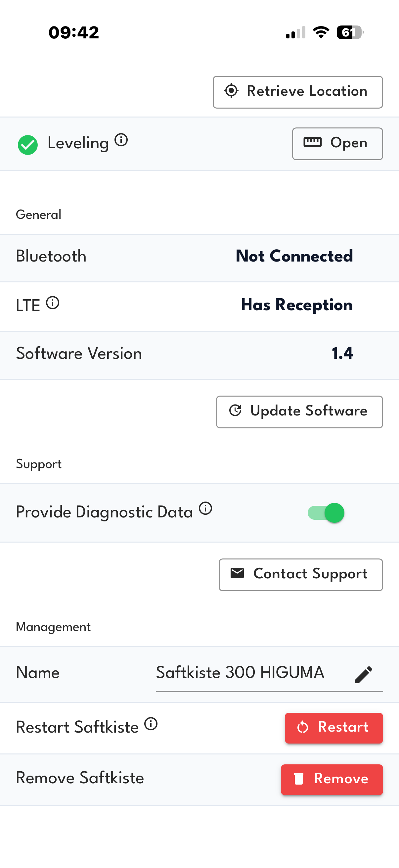Click the Saftkiste 300 HIGUMA name field

click(x=240, y=673)
